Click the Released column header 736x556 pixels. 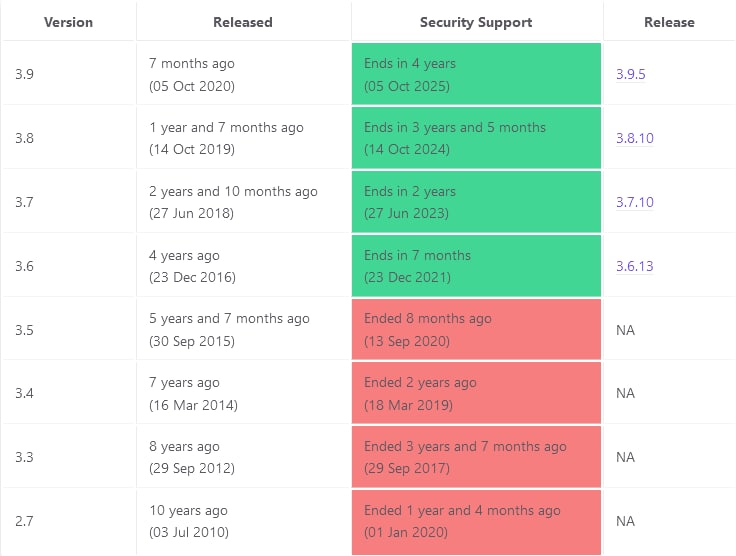click(243, 22)
